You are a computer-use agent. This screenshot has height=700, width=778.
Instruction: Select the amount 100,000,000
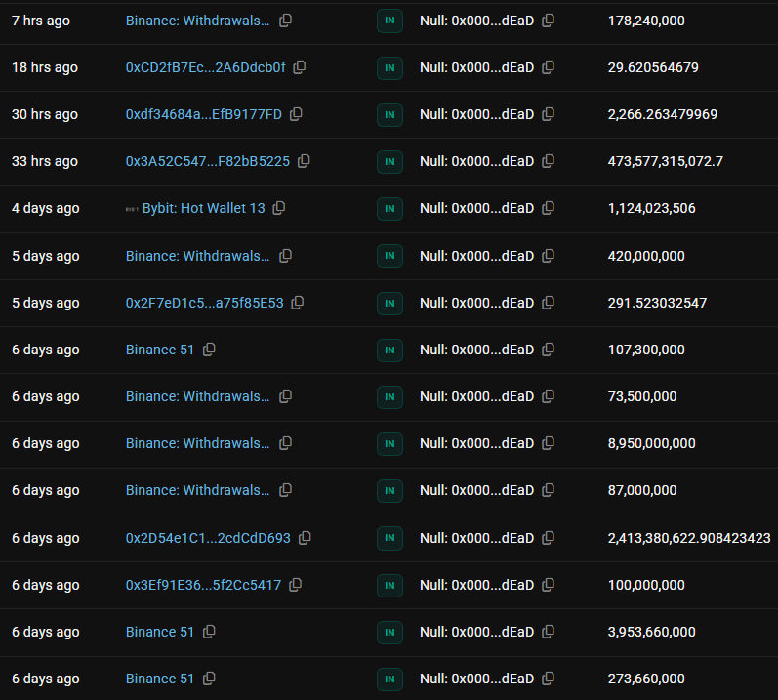646,585
